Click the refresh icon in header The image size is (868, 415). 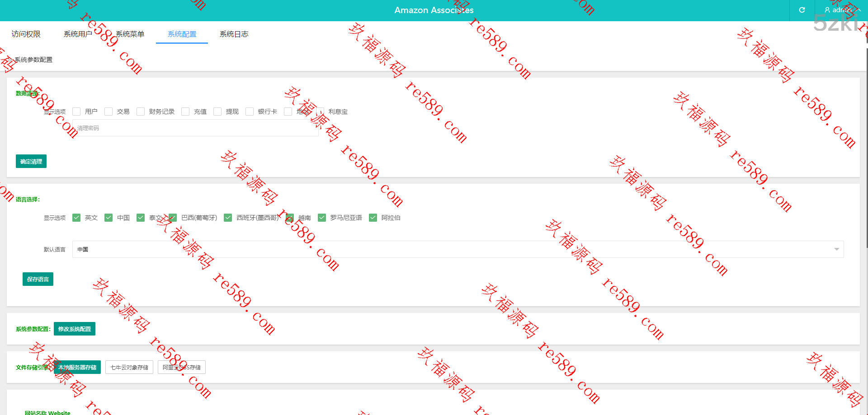(802, 10)
